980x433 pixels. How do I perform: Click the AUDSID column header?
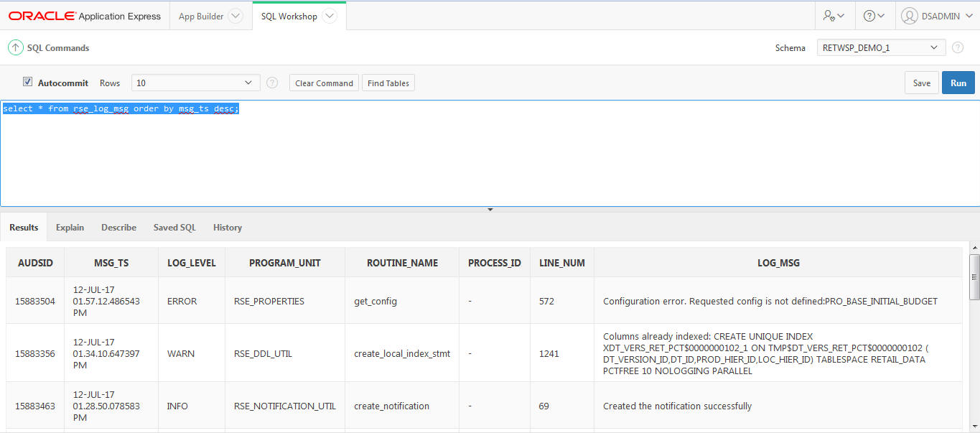(35, 263)
